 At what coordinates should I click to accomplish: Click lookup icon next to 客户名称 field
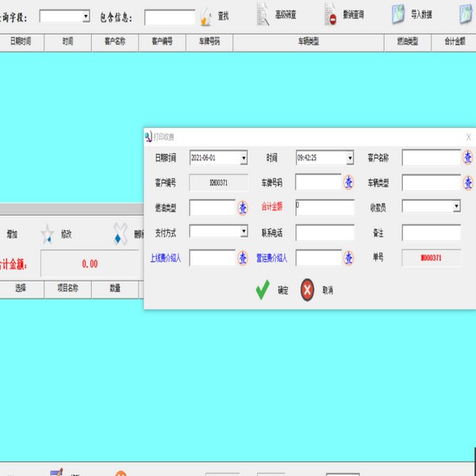[x=468, y=157]
